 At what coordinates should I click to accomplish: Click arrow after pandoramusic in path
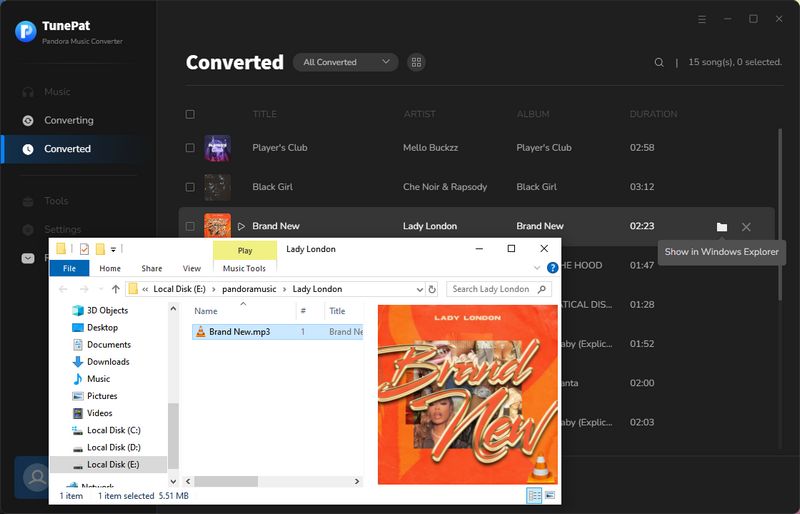(x=284, y=289)
